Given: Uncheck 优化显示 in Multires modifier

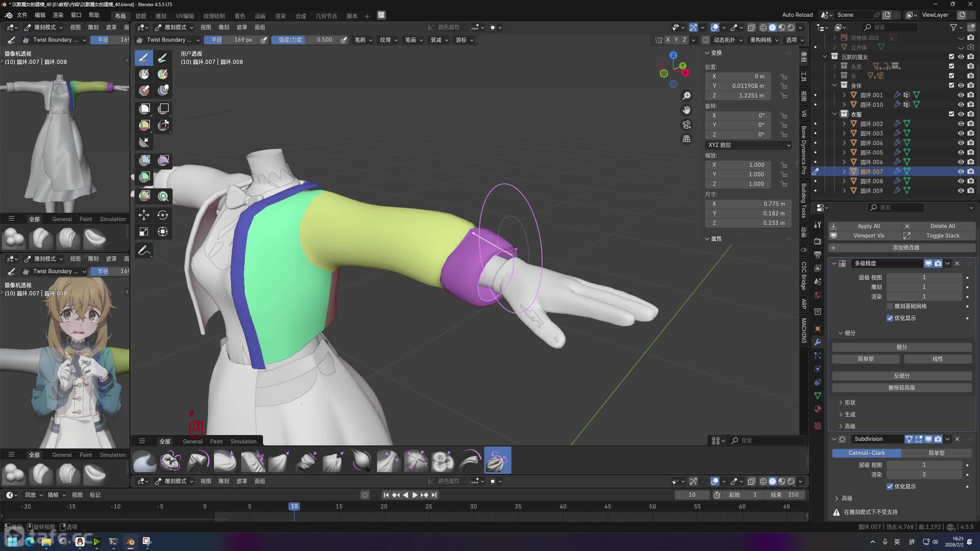Looking at the screenshot, I should (890, 318).
